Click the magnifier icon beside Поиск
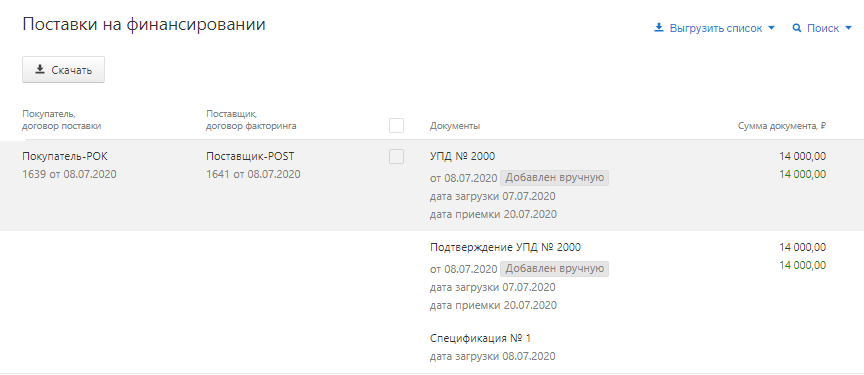This screenshot has width=864, height=375. tap(796, 28)
